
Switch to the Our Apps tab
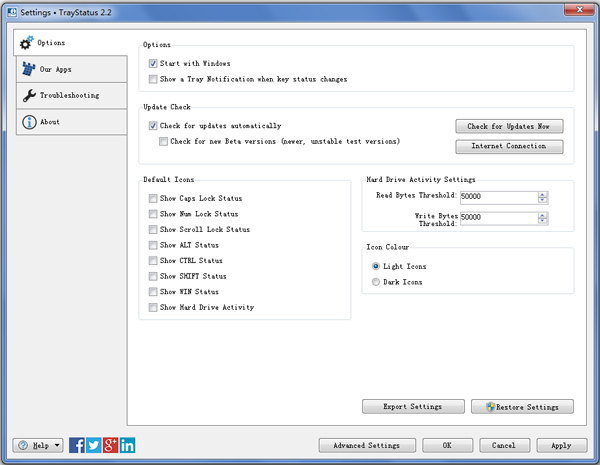(72, 69)
